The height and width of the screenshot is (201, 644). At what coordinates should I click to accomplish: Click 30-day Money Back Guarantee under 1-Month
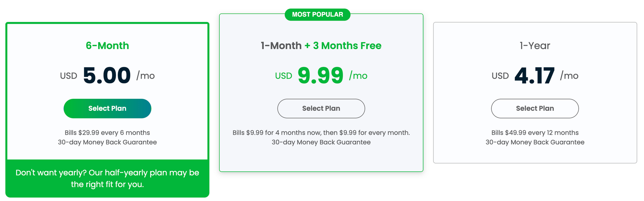321,142
